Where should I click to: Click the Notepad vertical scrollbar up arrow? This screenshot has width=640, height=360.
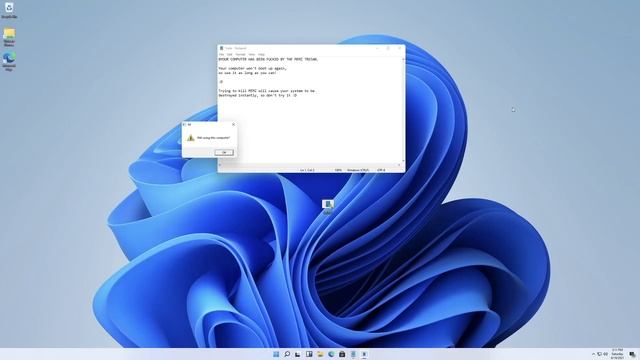click(x=403, y=59)
